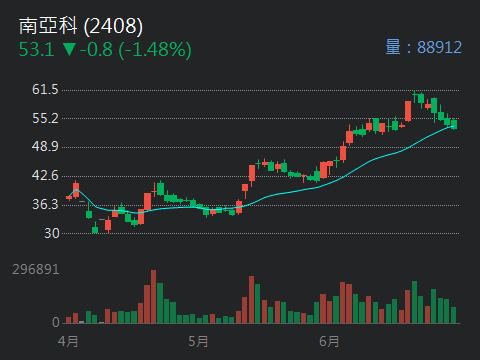The width and height of the screenshot is (480, 360).
Task: Click the 6月 date axis label
Action: coord(329,342)
